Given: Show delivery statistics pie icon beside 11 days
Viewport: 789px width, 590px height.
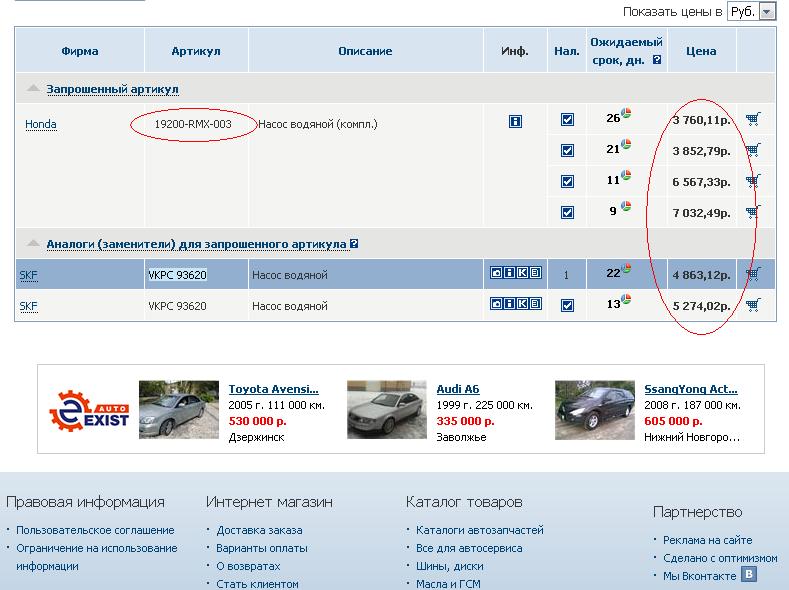Looking at the screenshot, I should (626, 175).
